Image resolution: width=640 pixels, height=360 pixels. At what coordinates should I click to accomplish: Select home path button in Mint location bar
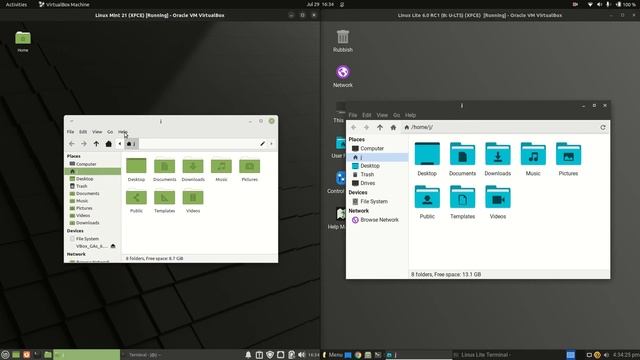pyautogui.click(x=131, y=144)
